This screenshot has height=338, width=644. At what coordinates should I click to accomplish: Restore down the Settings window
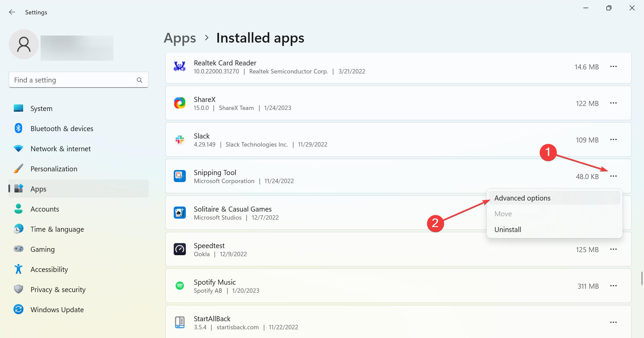(x=609, y=8)
